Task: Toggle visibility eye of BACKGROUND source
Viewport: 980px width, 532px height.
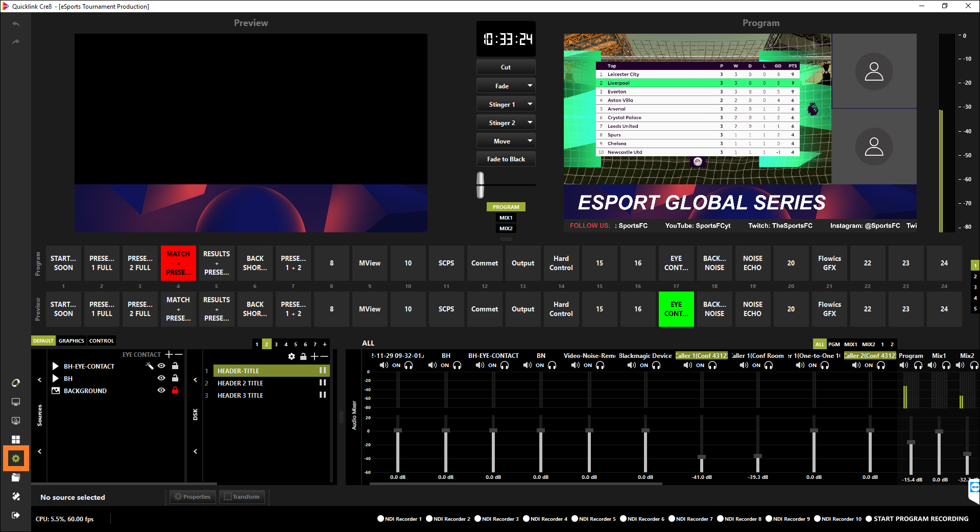Action: [161, 390]
